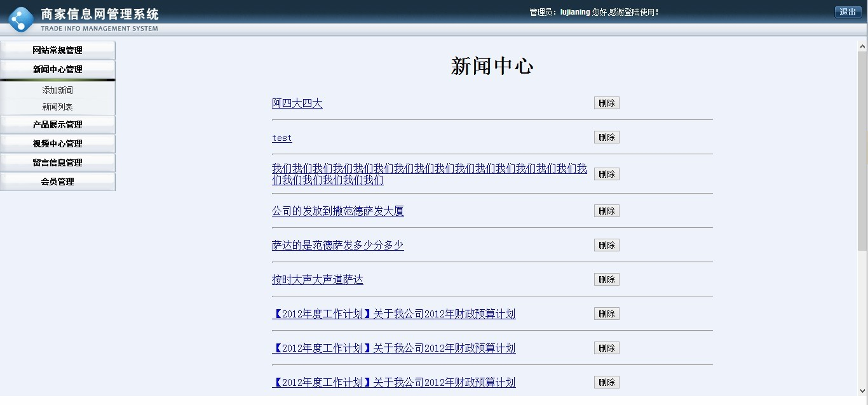Viewport: 868px width, 405px height.
Task: Delete the 按时大声大声道萨达 news item
Action: coord(607,279)
